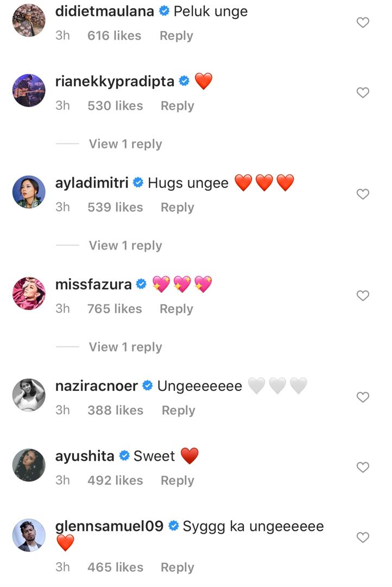Reply to didietmaulana's comment
This screenshot has height=587, width=392.
pos(176,36)
